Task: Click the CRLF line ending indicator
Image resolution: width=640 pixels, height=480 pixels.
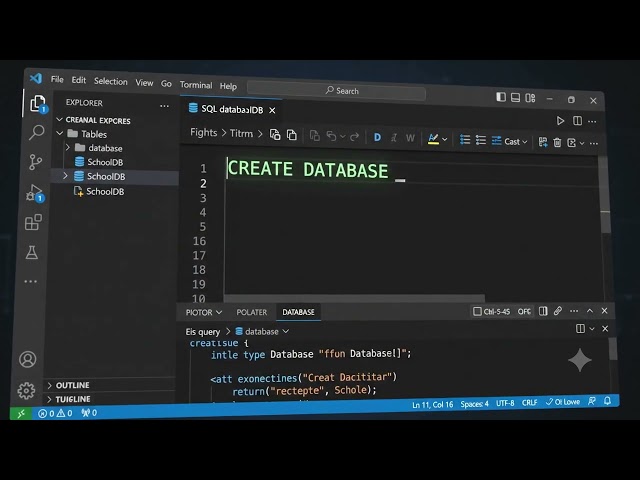Action: pyautogui.click(x=529, y=403)
